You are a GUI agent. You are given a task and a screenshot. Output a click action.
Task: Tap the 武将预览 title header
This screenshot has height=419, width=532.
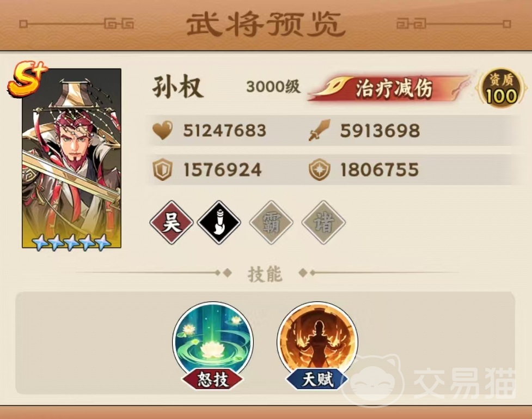click(x=266, y=25)
